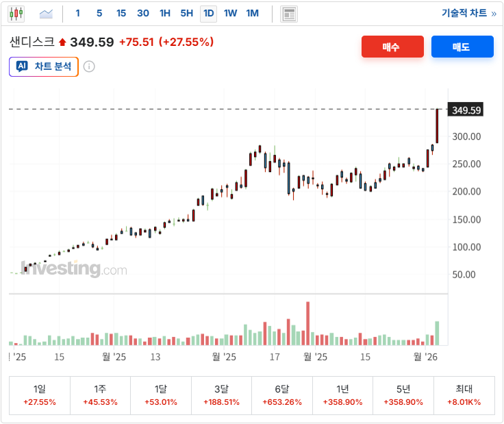Select the 15 minute interval
The height and width of the screenshot is (424, 504).
(121, 13)
